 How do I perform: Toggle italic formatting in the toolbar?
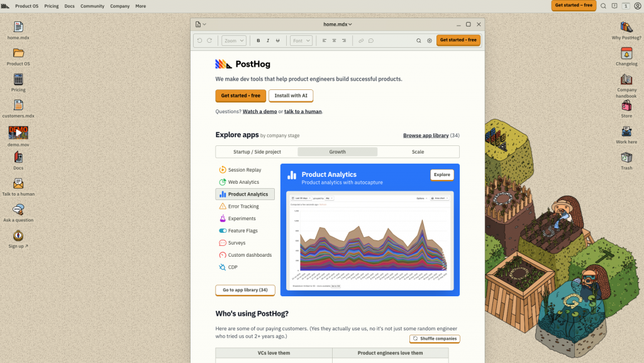pos(268,41)
